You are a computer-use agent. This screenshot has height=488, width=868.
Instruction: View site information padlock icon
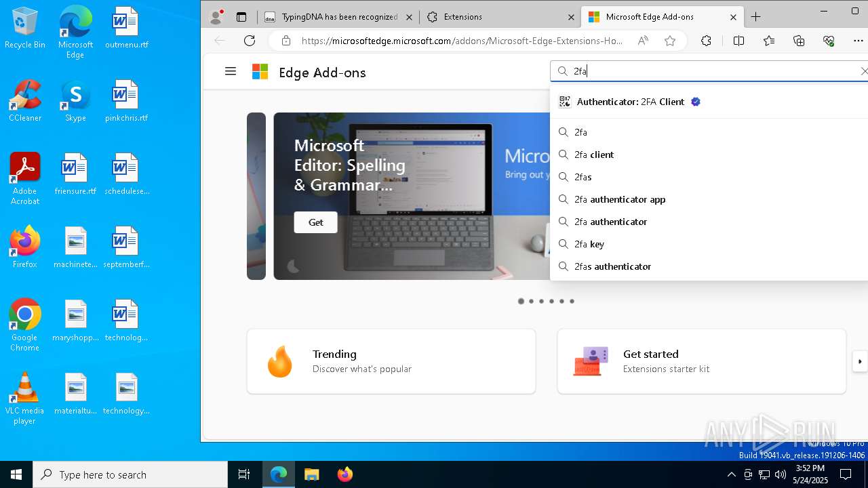point(286,41)
